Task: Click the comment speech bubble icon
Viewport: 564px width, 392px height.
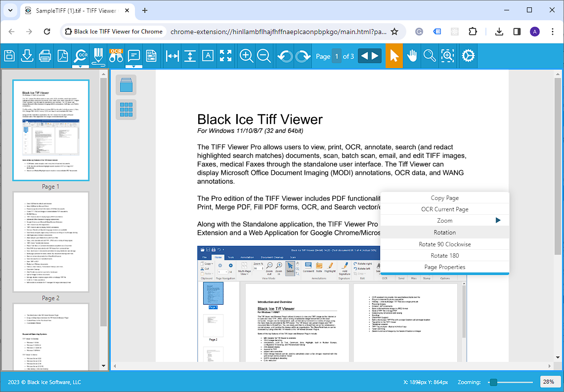Action: coord(134,55)
